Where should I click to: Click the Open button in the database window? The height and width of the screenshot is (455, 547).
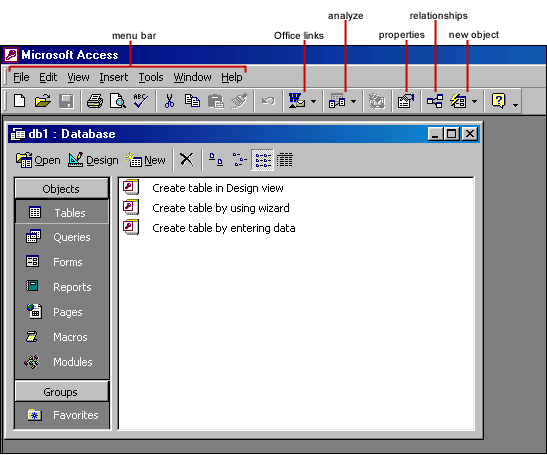pos(38,160)
